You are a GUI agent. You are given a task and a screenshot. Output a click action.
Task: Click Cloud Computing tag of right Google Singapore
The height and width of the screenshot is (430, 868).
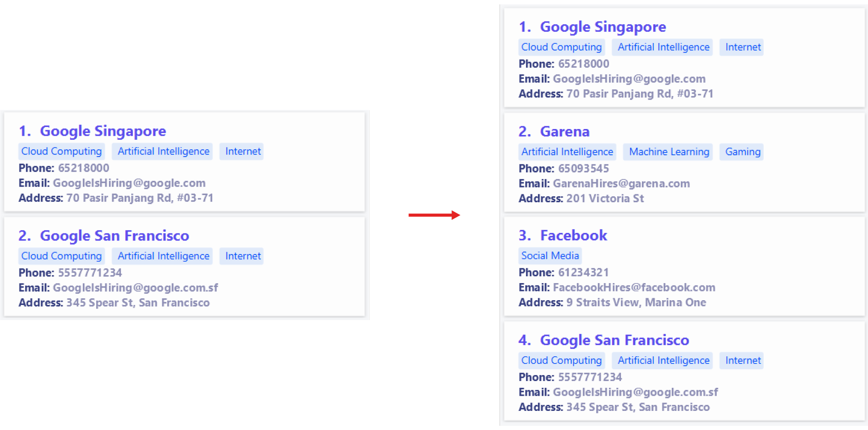[562, 47]
